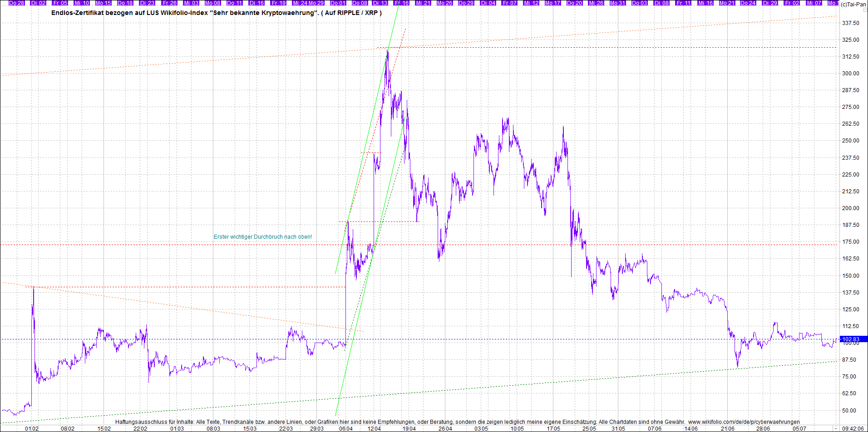Pick the 19.04 date on bottom axis

coord(409,428)
